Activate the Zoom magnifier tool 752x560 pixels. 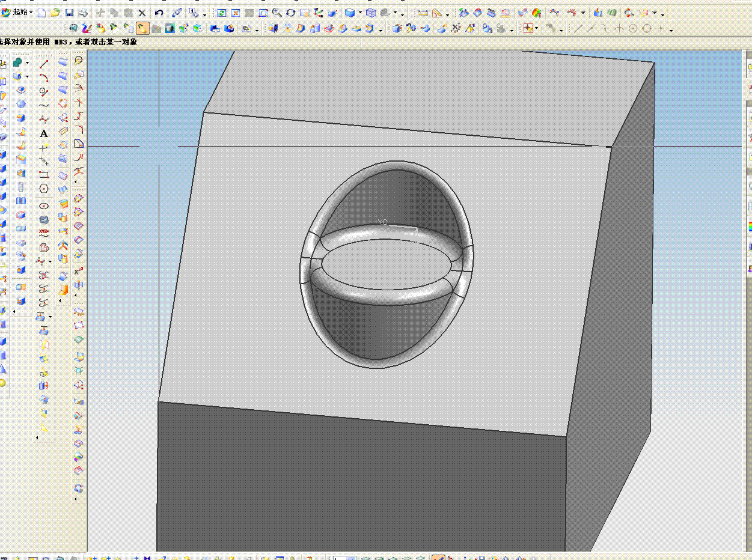[277, 13]
